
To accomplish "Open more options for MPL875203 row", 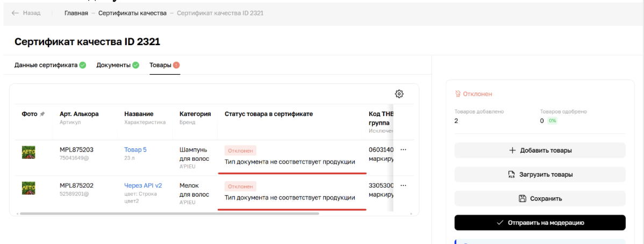I will click(403, 149).
